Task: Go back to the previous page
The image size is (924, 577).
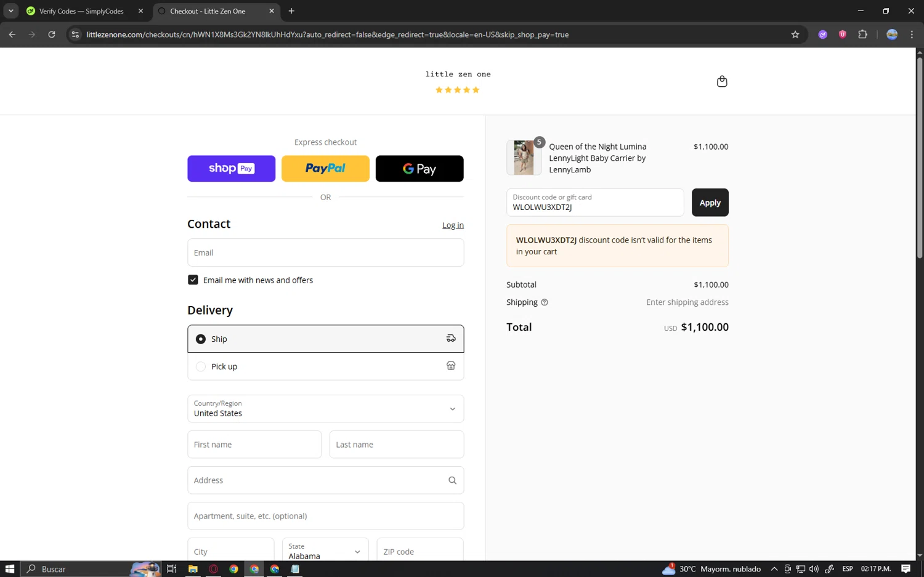Action: 12,34
